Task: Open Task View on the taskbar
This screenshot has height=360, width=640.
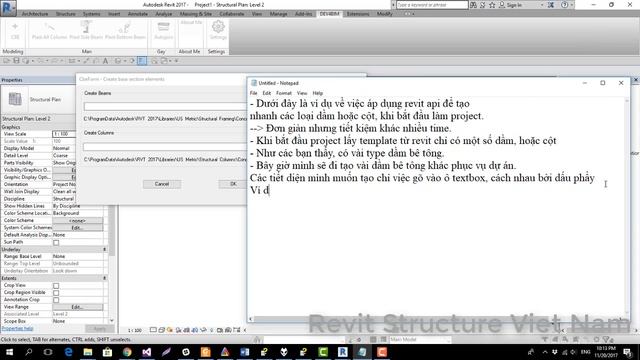Action: (x=48, y=352)
